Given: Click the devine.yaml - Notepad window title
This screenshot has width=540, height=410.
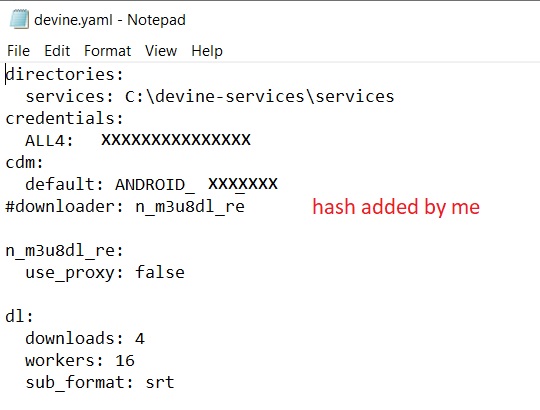Looking at the screenshot, I should point(110,20).
